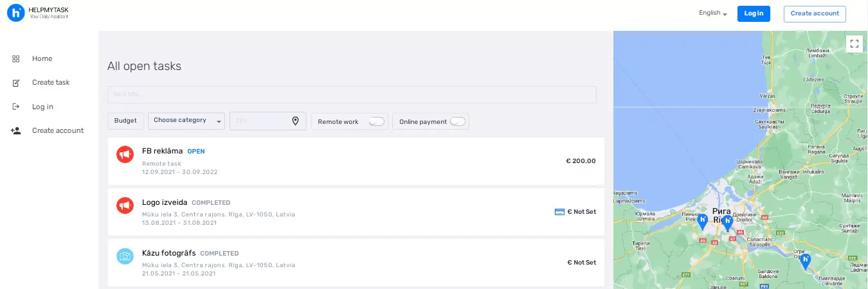868x289 pixels.
Task: Open fullscreen map view
Action: pos(854,44)
